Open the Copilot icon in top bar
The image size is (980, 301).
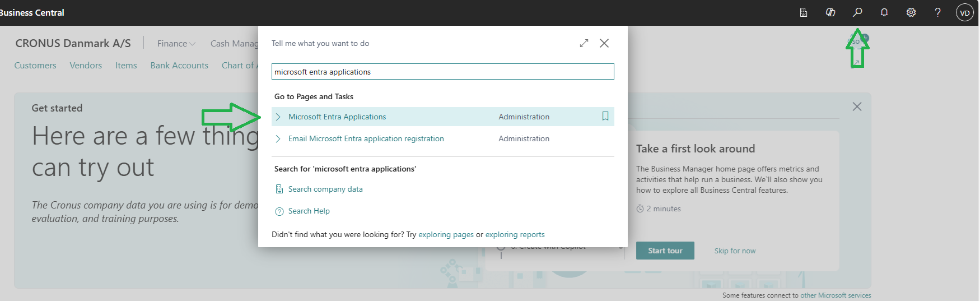pyautogui.click(x=830, y=12)
